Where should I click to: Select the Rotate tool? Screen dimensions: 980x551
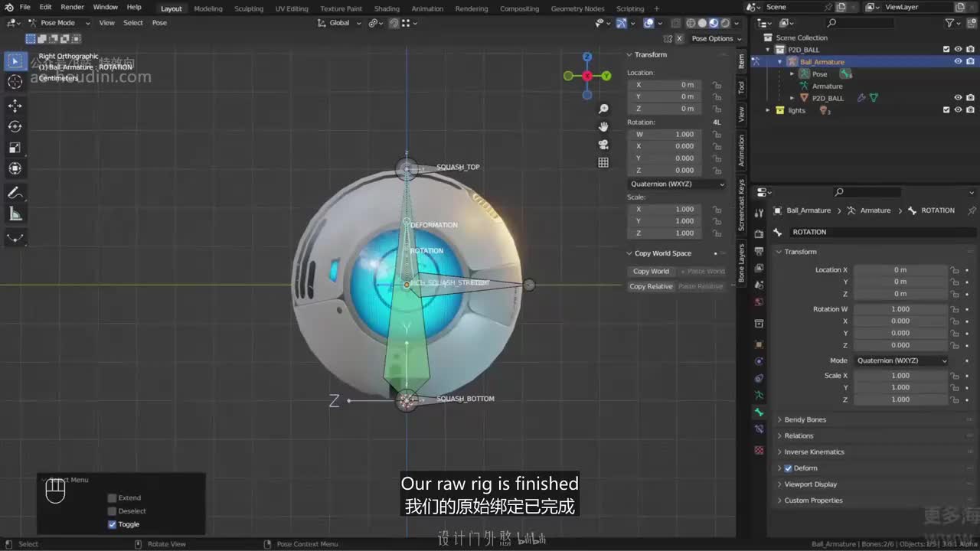[x=15, y=126]
